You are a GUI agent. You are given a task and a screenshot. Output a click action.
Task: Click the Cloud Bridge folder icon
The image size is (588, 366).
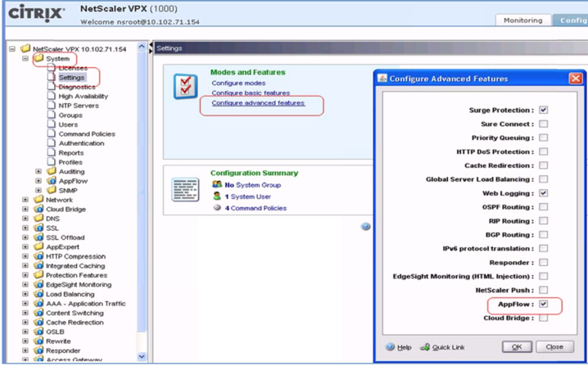(38, 209)
